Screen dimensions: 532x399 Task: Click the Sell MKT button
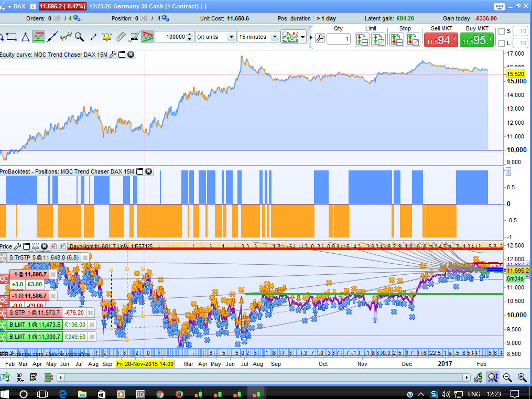pos(440,39)
